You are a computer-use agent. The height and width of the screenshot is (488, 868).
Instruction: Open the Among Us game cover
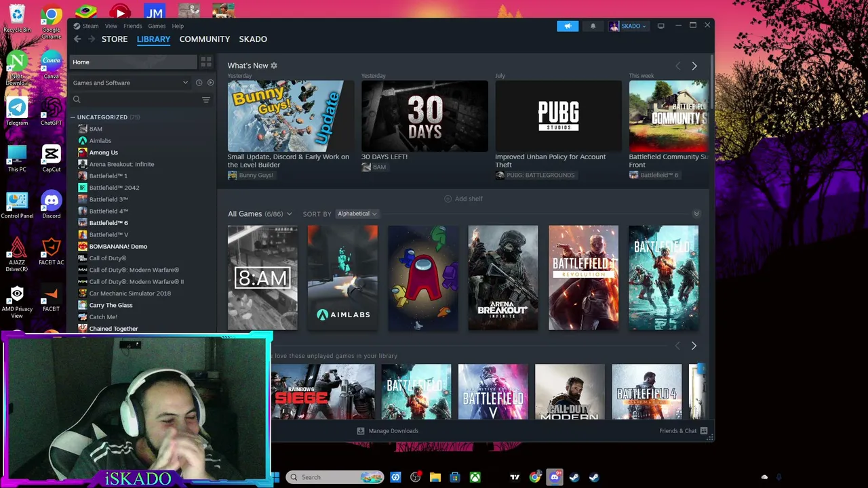(423, 278)
